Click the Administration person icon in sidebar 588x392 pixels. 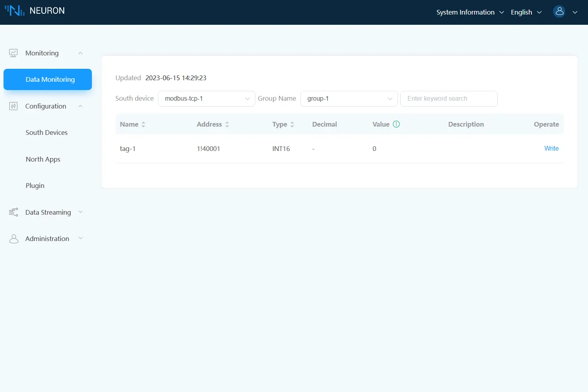tap(13, 239)
